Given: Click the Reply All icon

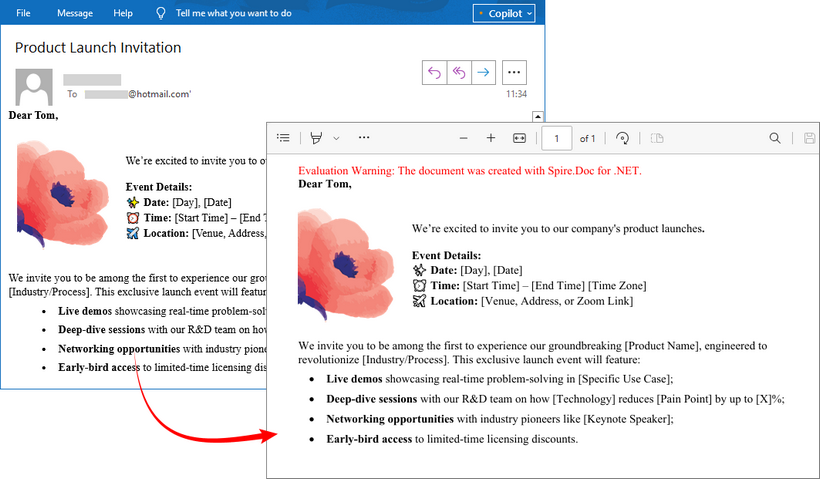Looking at the screenshot, I should tap(459, 73).
